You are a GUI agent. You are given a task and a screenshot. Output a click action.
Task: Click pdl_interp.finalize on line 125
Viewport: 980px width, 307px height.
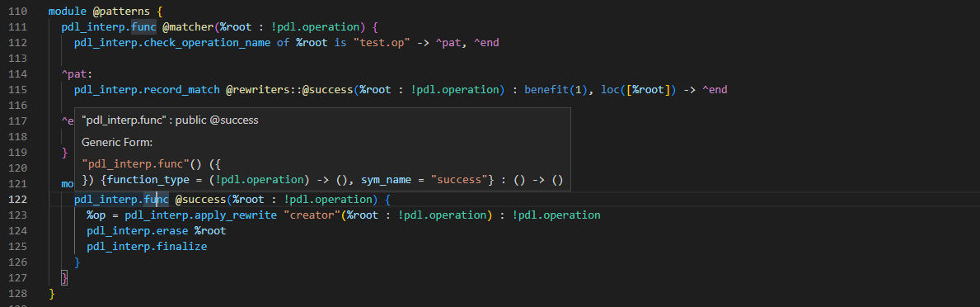click(x=147, y=247)
